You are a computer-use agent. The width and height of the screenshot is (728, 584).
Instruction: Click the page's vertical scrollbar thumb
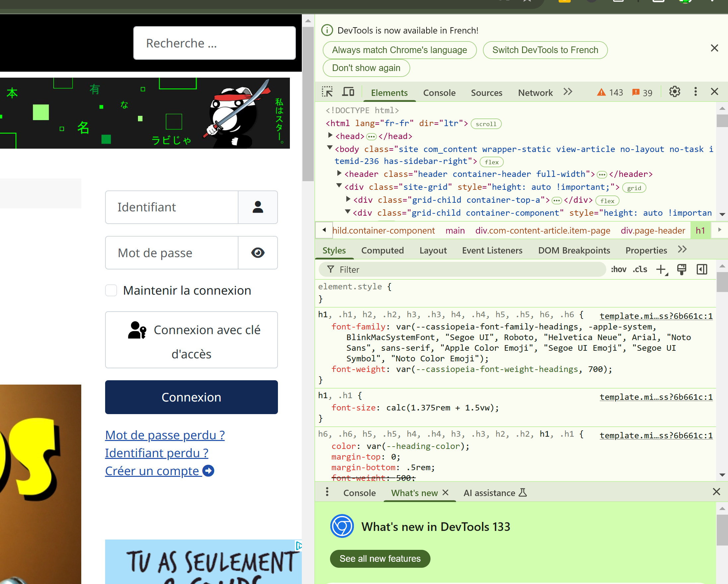[x=307, y=105]
